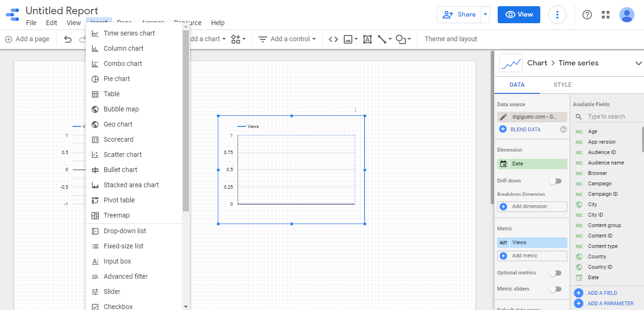
Task: Click the URL embed code icon
Action: [333, 39]
